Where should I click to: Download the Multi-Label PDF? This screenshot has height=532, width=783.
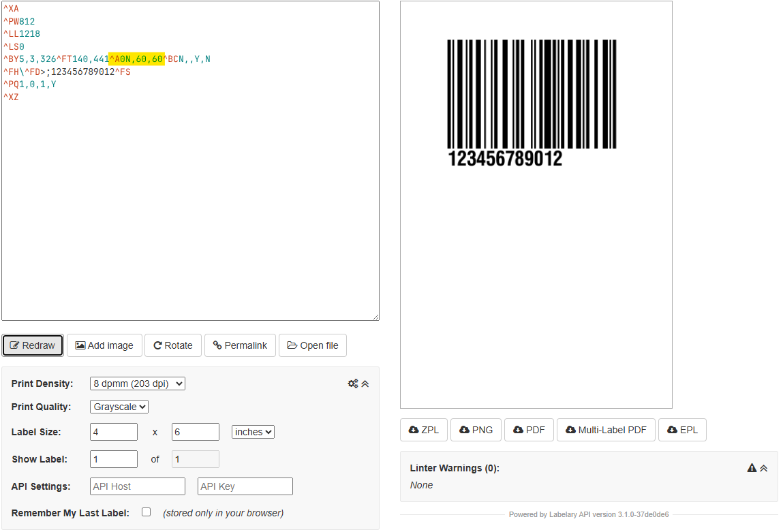(606, 430)
